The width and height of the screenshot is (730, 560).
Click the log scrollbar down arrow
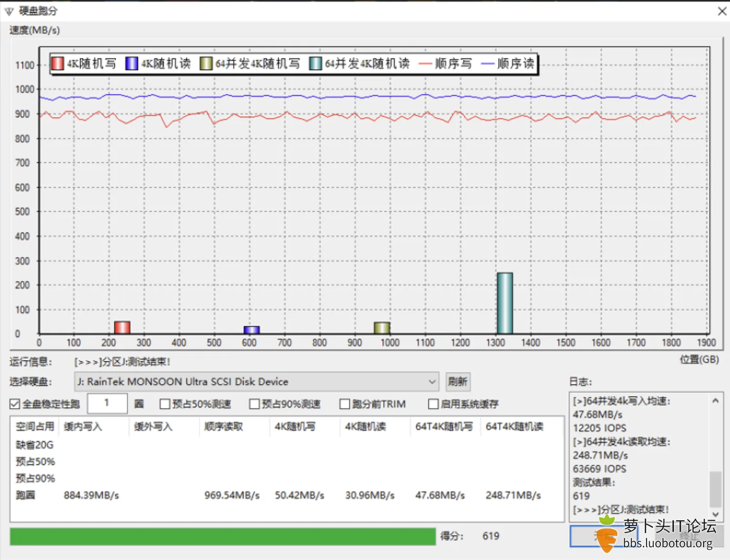pyautogui.click(x=715, y=514)
